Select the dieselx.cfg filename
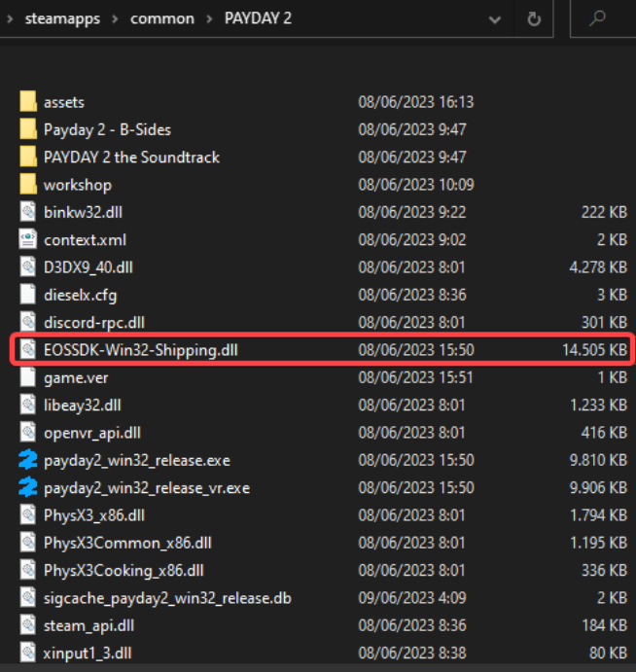Image resolution: width=636 pixels, height=672 pixels. click(80, 296)
